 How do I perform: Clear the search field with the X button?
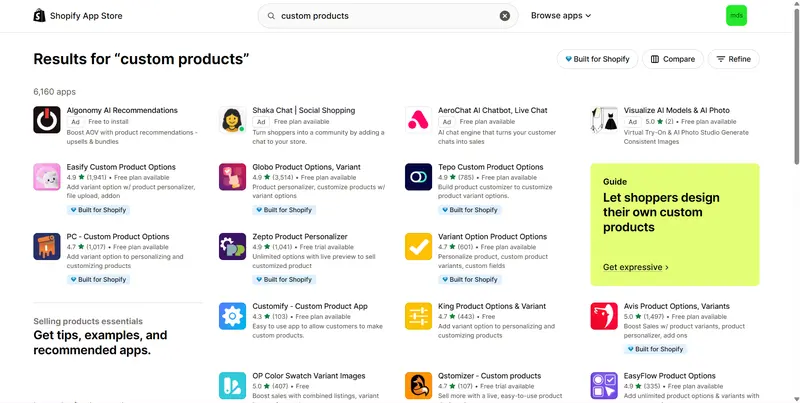coord(505,16)
